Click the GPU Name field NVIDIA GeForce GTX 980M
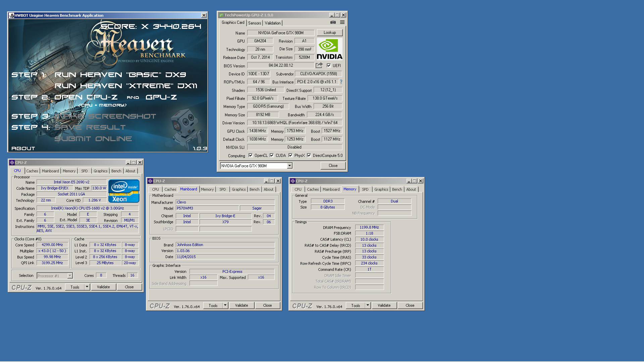 (281, 33)
